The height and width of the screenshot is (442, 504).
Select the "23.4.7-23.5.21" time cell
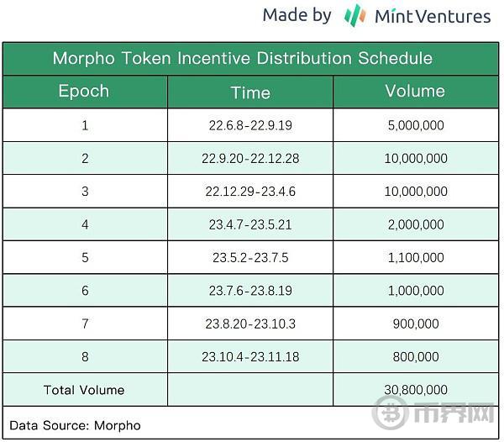(x=250, y=224)
